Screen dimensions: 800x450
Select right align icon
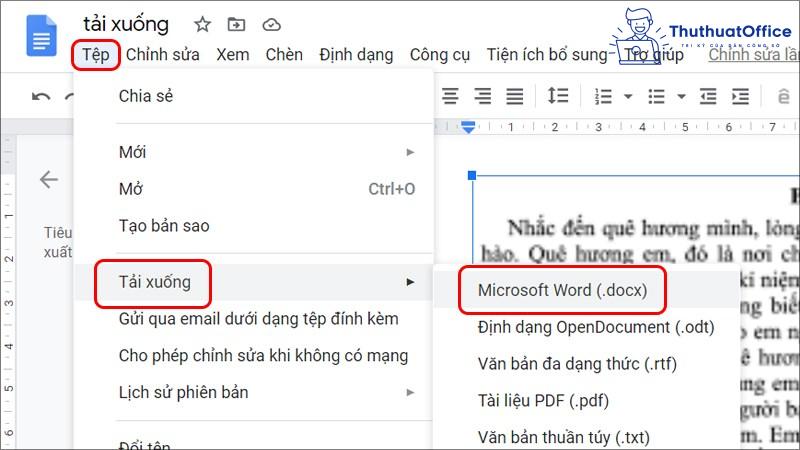[483, 96]
